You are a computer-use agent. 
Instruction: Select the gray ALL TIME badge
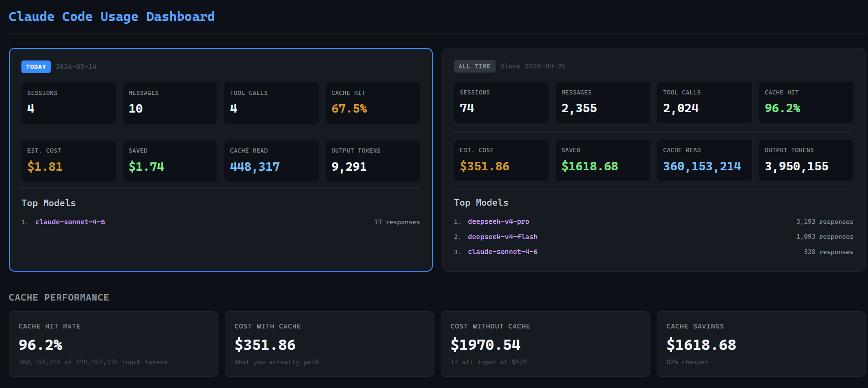click(475, 67)
